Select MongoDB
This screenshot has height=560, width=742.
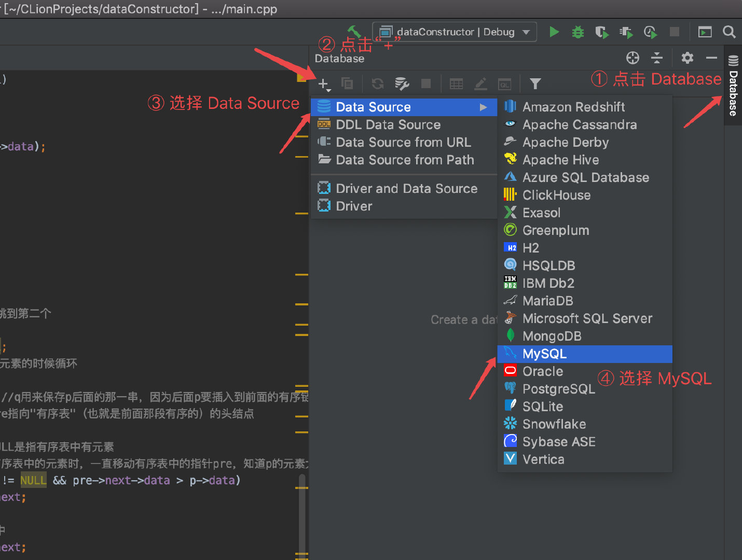tap(585, 337)
